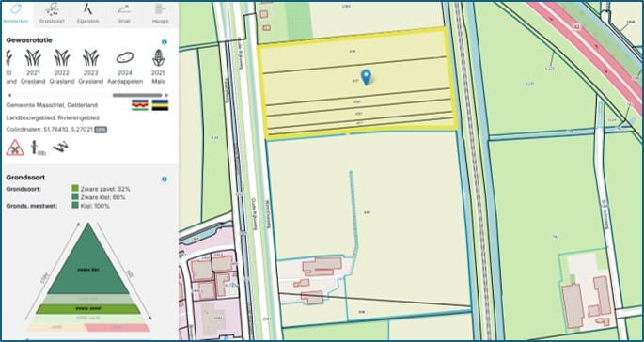Click the Gelderland province flag

(x=160, y=104)
